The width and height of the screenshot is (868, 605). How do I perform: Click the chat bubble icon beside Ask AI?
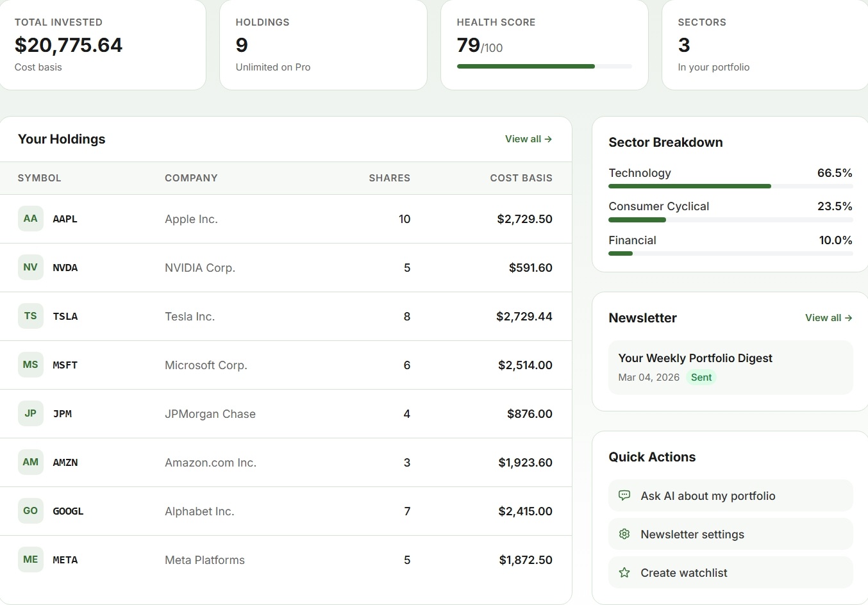pos(624,495)
